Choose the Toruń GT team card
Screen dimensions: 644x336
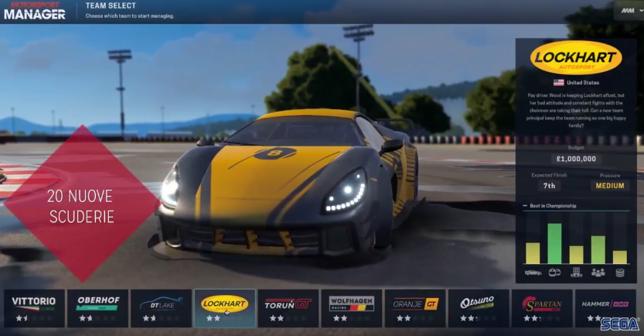(288, 308)
